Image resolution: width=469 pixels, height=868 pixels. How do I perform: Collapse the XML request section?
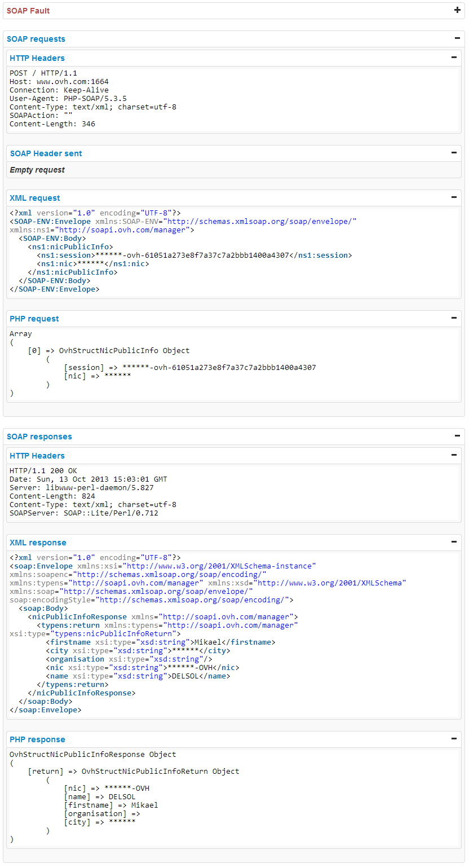click(x=454, y=197)
